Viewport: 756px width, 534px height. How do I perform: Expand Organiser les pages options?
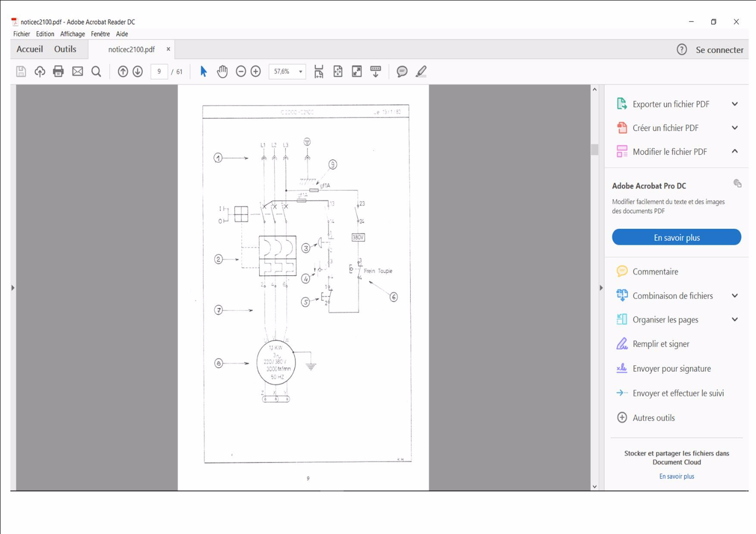click(734, 320)
